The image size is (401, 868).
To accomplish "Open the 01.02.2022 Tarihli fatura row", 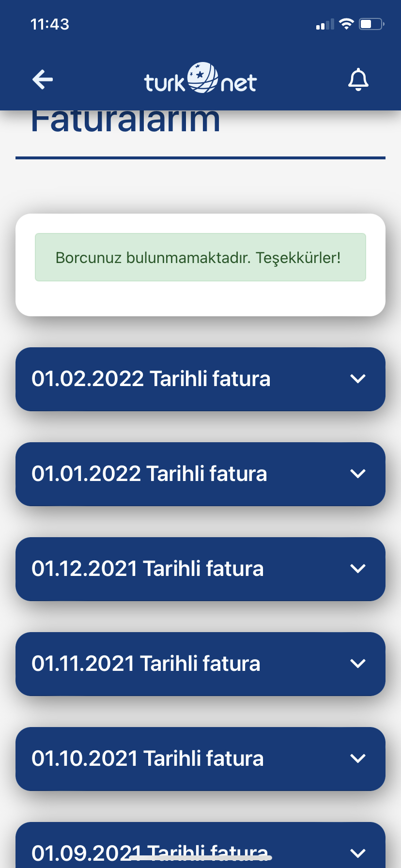I will [x=200, y=379].
